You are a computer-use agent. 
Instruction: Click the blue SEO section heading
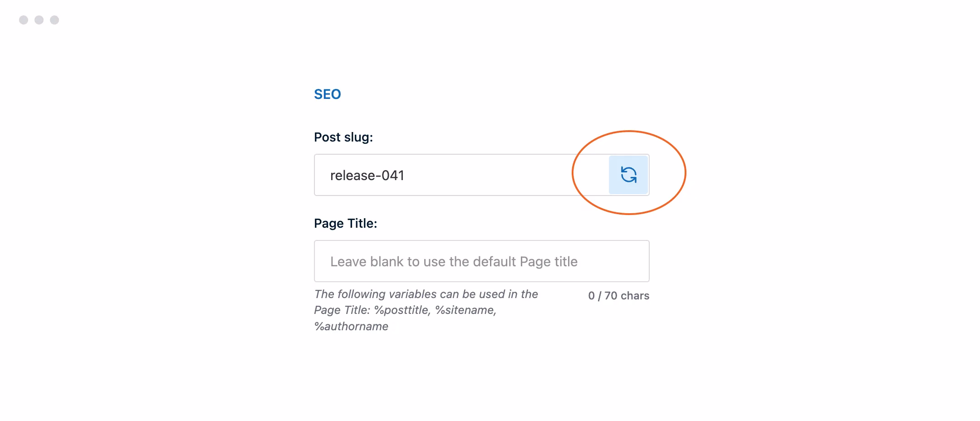coord(327,94)
